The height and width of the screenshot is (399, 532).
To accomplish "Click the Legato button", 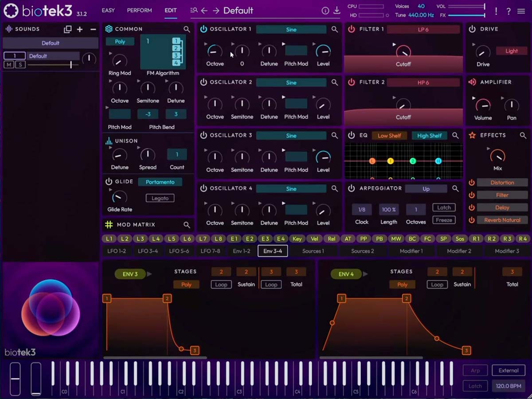I will pyautogui.click(x=160, y=198).
